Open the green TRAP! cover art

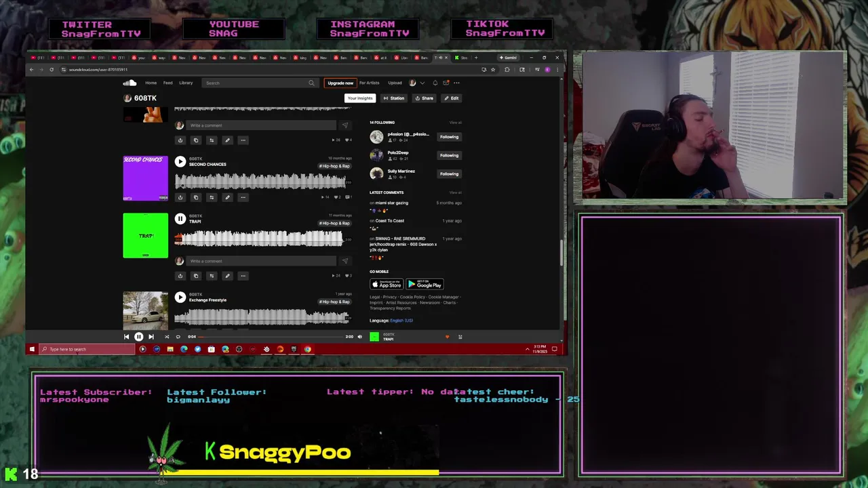point(145,235)
